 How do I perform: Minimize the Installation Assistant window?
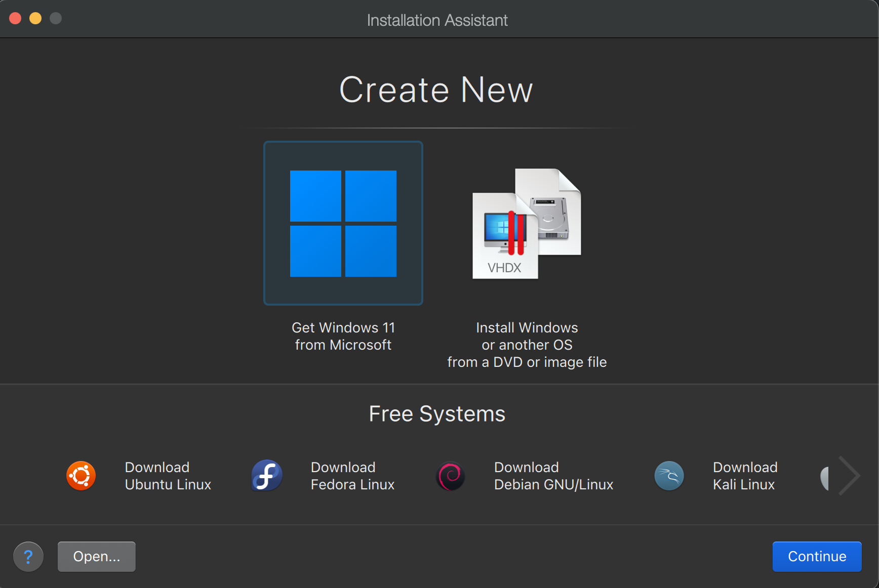click(35, 19)
